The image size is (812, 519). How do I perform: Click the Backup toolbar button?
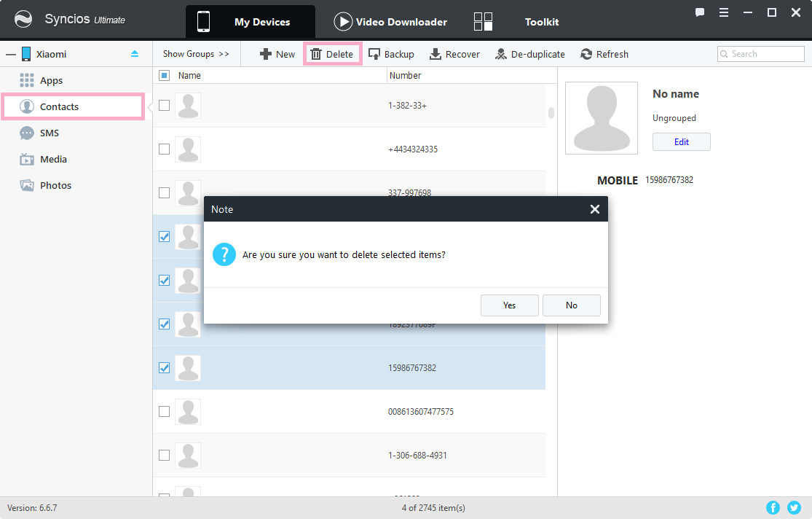click(391, 54)
